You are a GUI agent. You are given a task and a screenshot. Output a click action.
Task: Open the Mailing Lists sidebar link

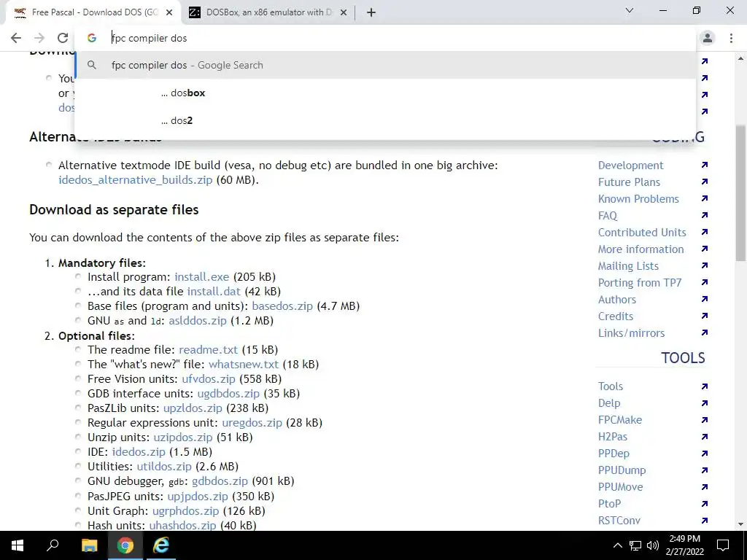click(628, 266)
